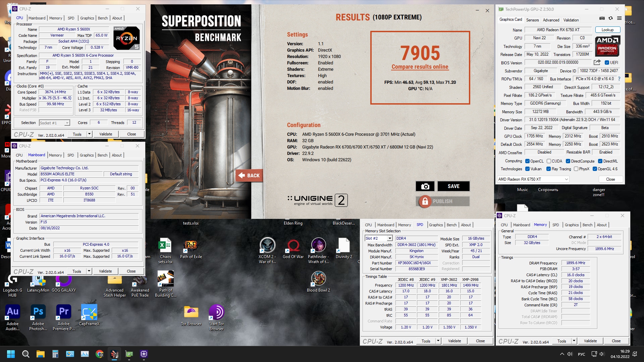Toggle the UEFI checkbox in GPU-Z
The image size is (644, 362).
tap(606, 63)
